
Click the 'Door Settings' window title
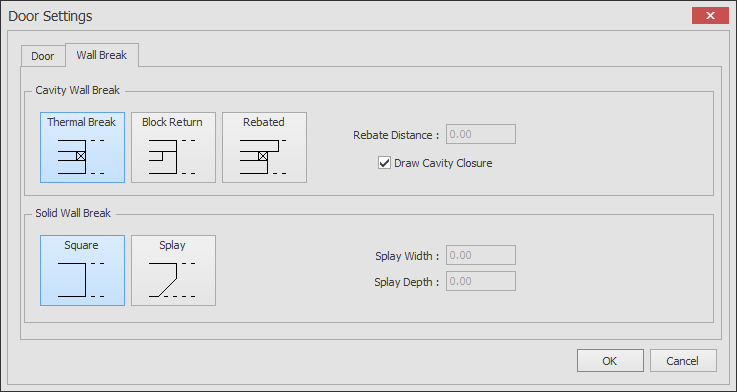point(50,16)
